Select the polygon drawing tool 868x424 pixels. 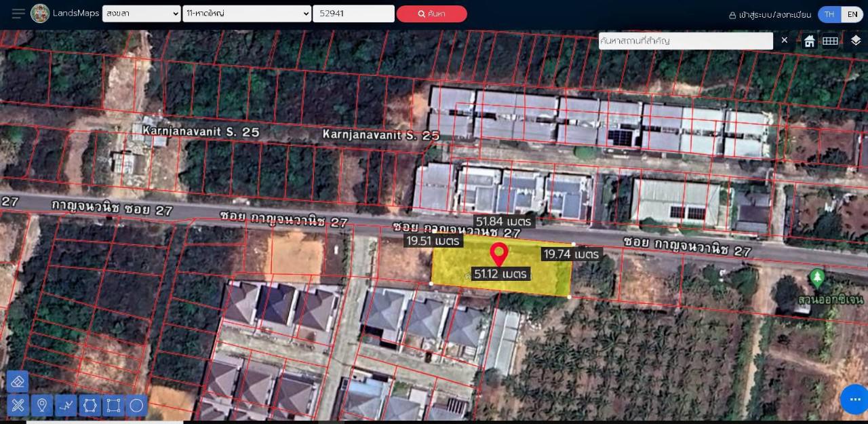point(90,406)
